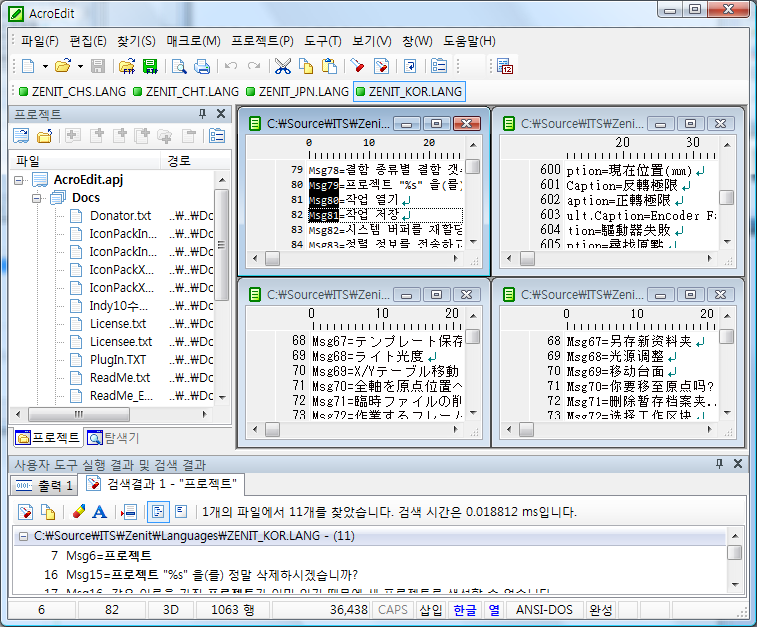The height and width of the screenshot is (627, 757).
Task: Select ReadMe.txt in project tree
Action: click(120, 378)
